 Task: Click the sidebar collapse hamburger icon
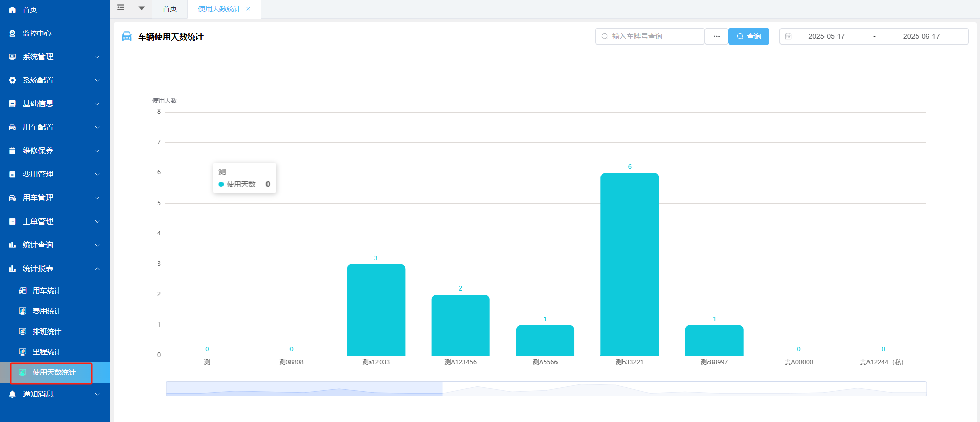click(x=121, y=8)
